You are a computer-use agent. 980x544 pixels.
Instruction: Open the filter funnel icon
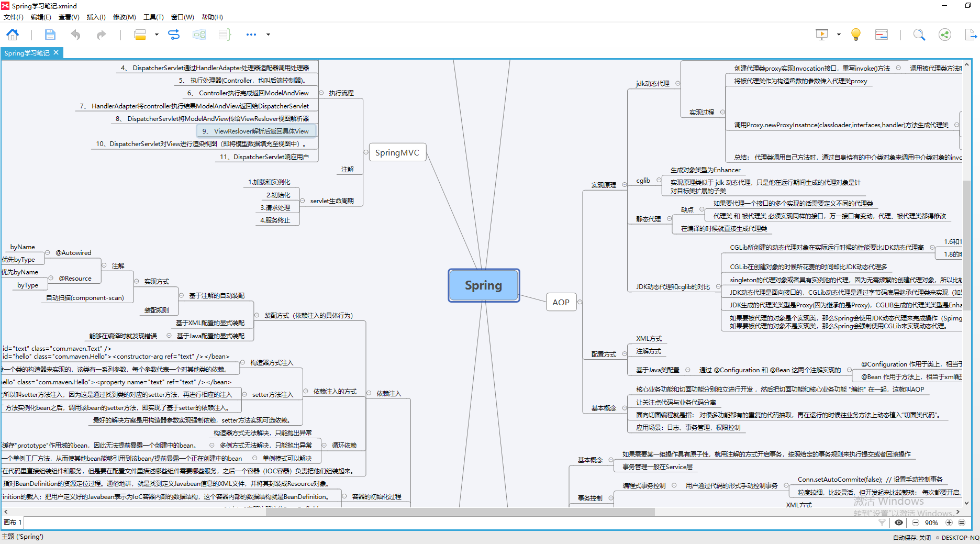click(x=882, y=523)
